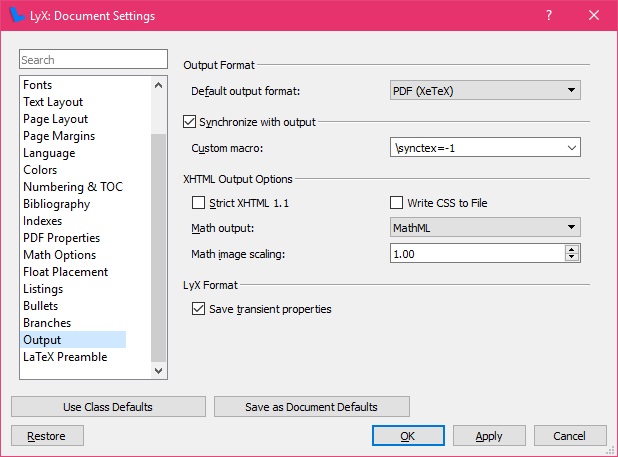
Task: Open Colors settings
Action: coord(40,170)
